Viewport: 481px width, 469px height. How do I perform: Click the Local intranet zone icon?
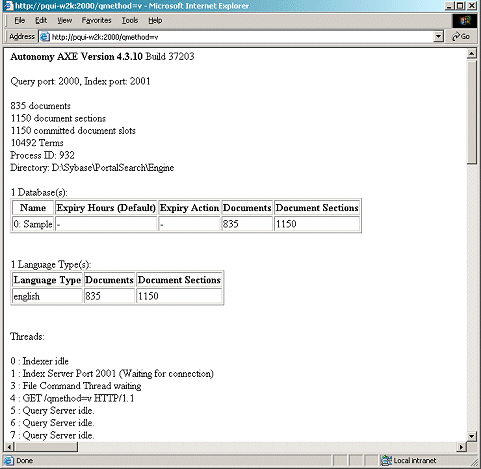coord(386,460)
